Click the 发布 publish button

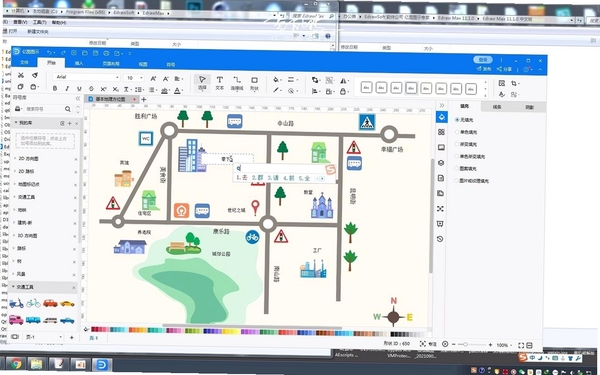[484, 69]
